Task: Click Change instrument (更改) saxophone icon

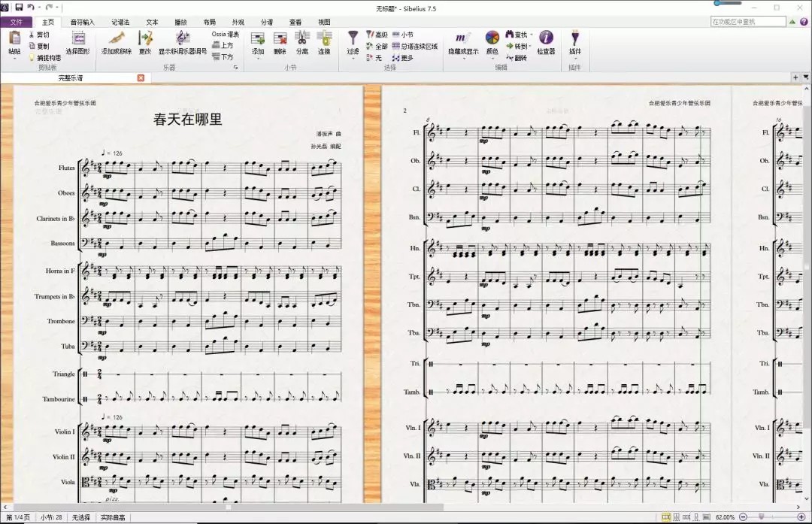Action: [x=146, y=38]
